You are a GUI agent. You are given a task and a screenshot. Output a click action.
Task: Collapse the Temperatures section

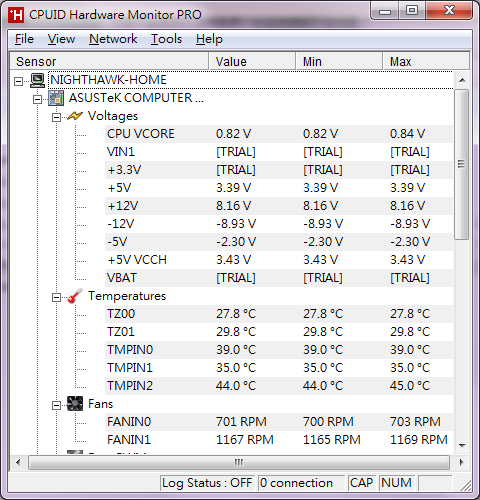pos(56,297)
